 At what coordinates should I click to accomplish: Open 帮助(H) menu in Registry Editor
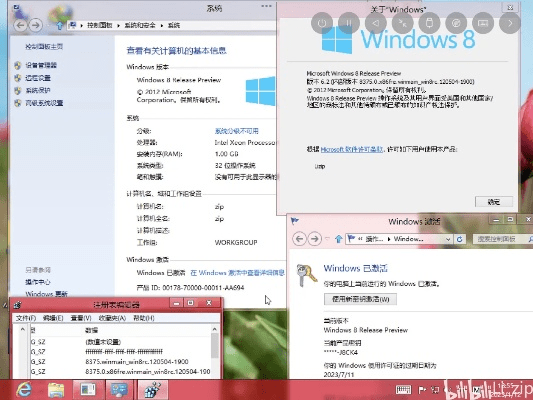pyautogui.click(x=143, y=318)
